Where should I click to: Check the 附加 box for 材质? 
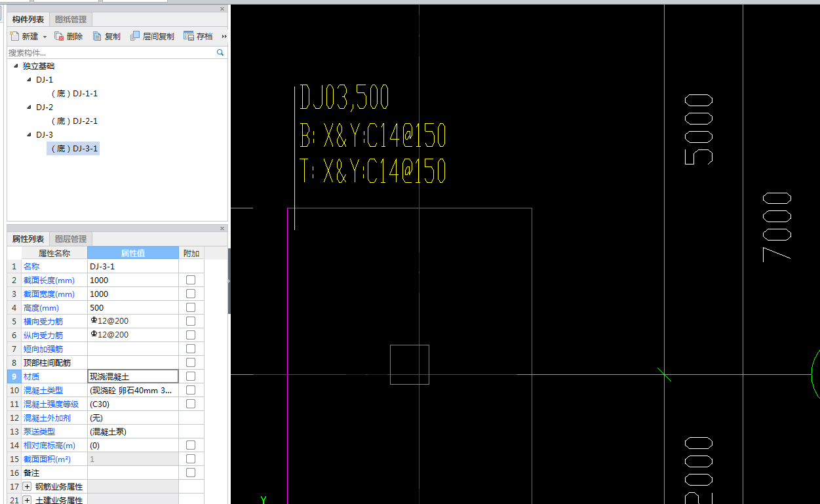191,376
